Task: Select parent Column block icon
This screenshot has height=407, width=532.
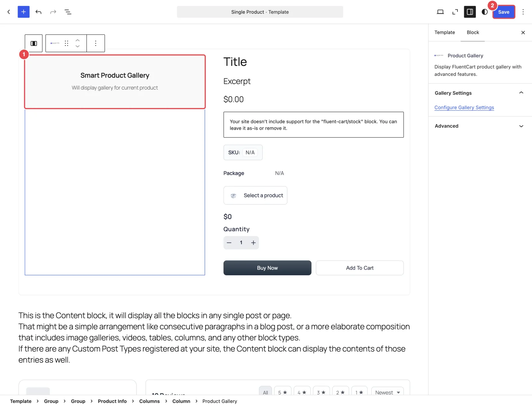Action: [34, 43]
